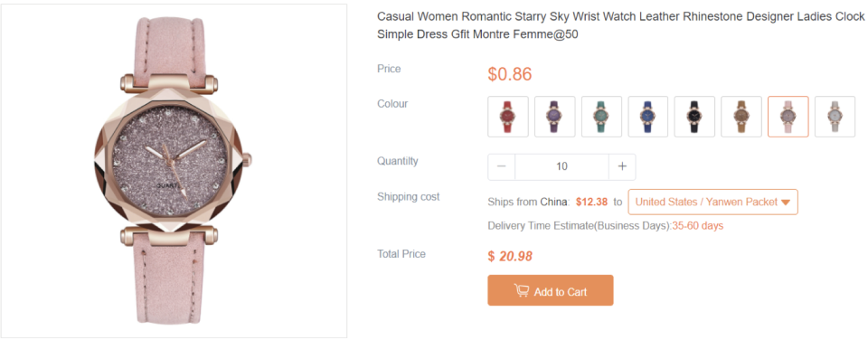Click the large pink watch product image
This screenshot has height=340, width=868.
pyautogui.click(x=174, y=171)
